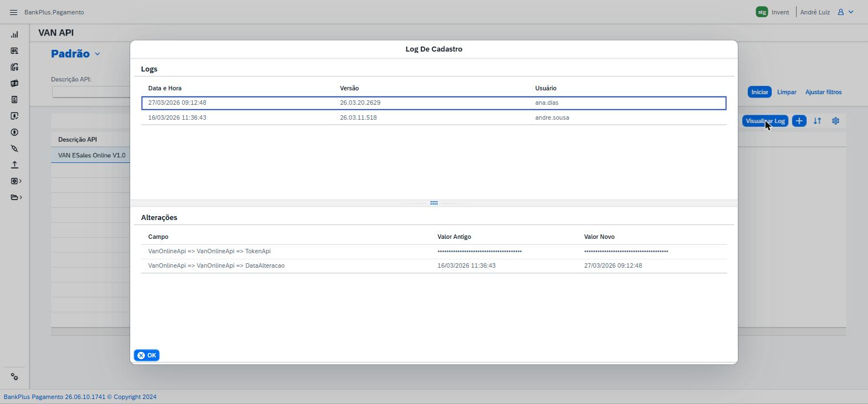Open the hamburger navigation menu
Viewport: 868px width, 404px height.
[14, 12]
